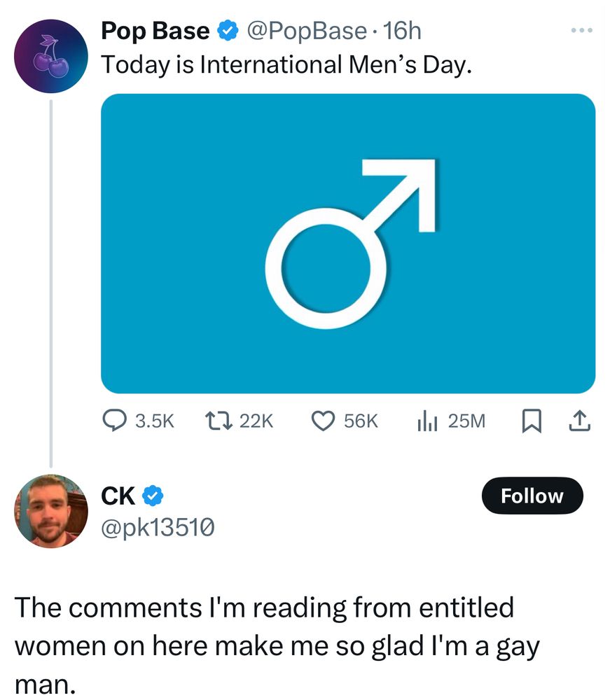
Task: Open Pop Base cherry profile avatar
Action: 50,57
